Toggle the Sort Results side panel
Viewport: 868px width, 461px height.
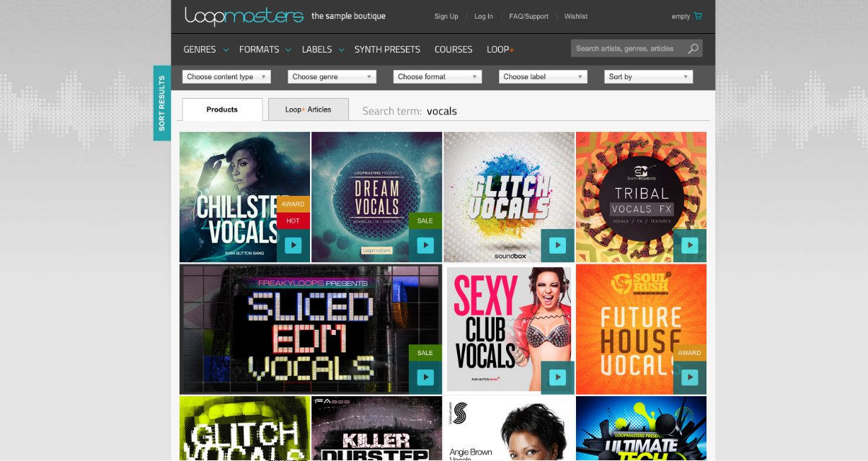click(x=162, y=103)
